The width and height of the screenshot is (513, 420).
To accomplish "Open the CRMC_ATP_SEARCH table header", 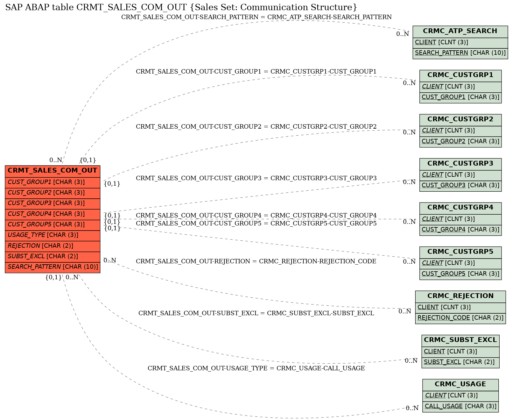I will tap(460, 32).
